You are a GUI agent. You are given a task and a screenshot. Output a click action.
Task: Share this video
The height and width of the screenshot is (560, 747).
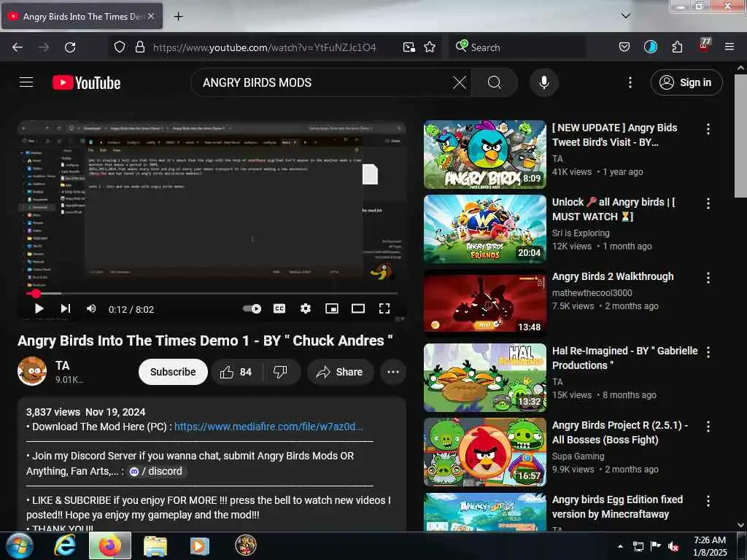point(340,371)
